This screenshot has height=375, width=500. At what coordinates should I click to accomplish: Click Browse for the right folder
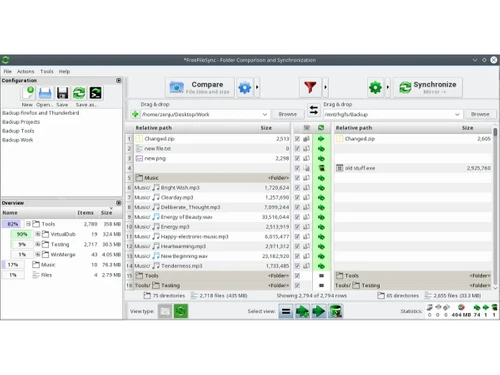480,114
